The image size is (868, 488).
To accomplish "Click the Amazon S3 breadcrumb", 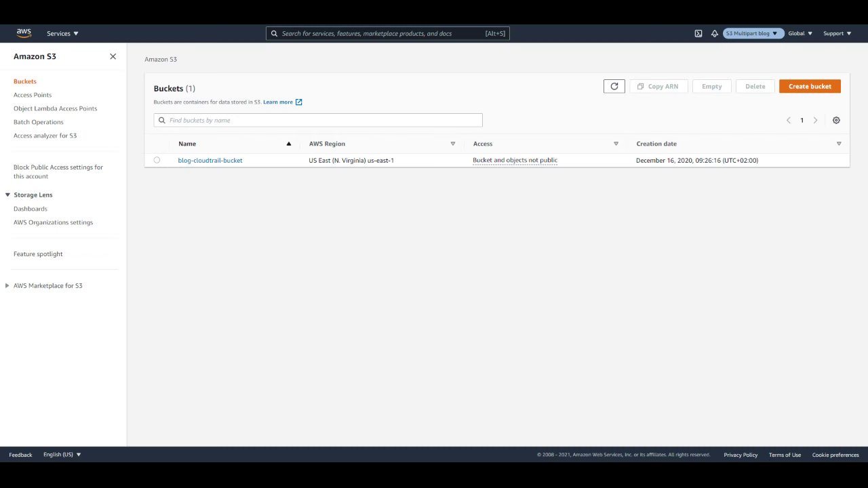I will coord(161,60).
